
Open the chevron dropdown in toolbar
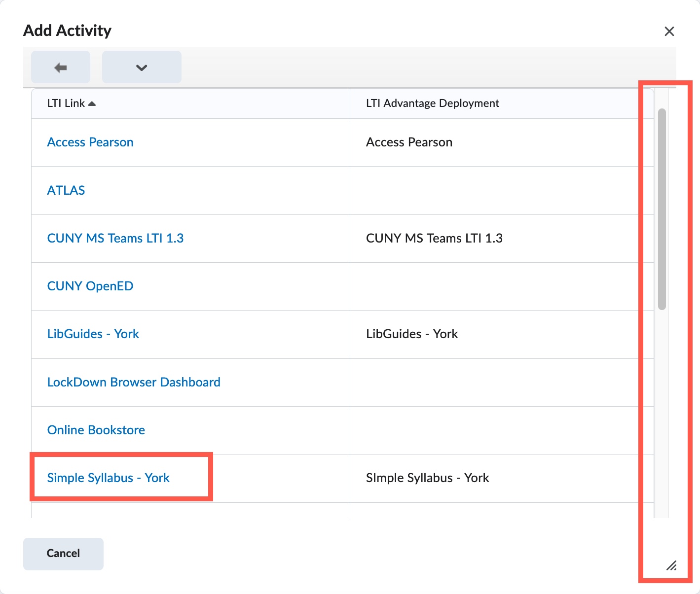(142, 67)
